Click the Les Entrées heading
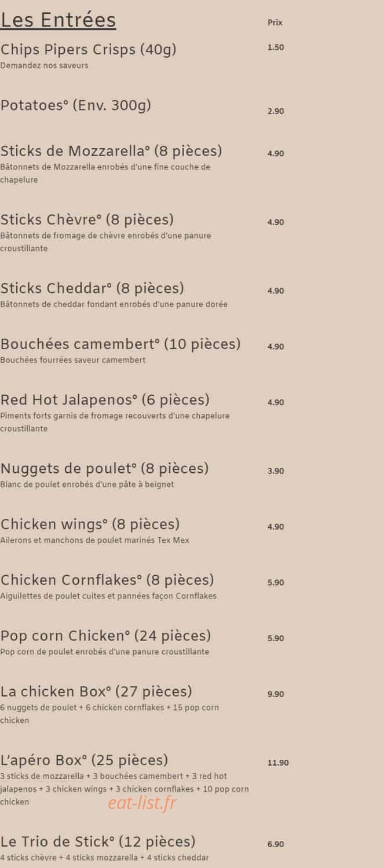This screenshot has height=868, width=384. coord(58,20)
